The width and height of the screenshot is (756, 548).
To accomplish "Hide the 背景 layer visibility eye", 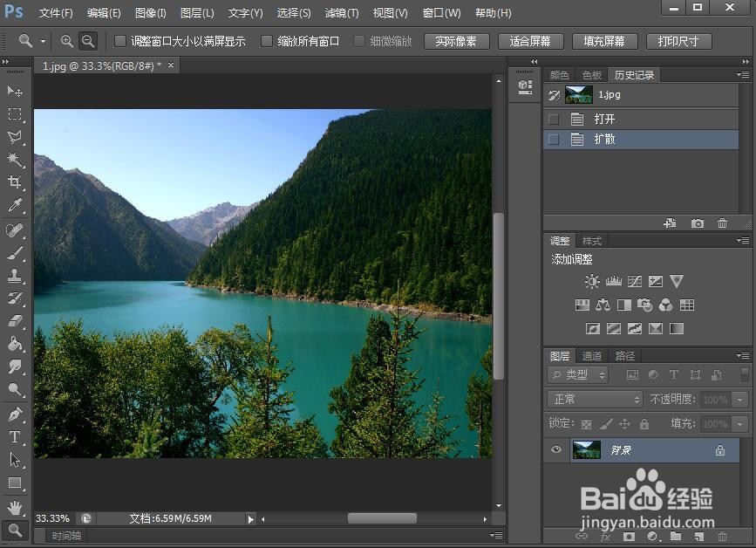I will [555, 449].
